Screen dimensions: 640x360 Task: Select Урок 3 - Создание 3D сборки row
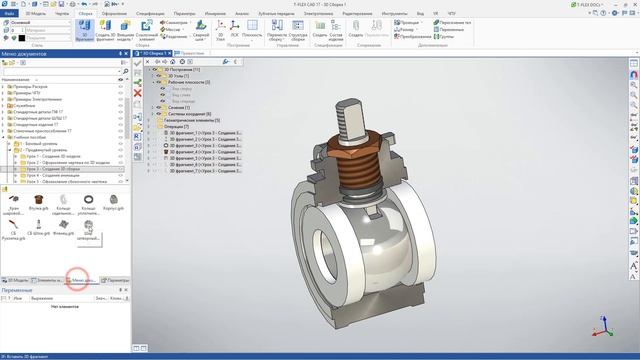click(x=62, y=169)
